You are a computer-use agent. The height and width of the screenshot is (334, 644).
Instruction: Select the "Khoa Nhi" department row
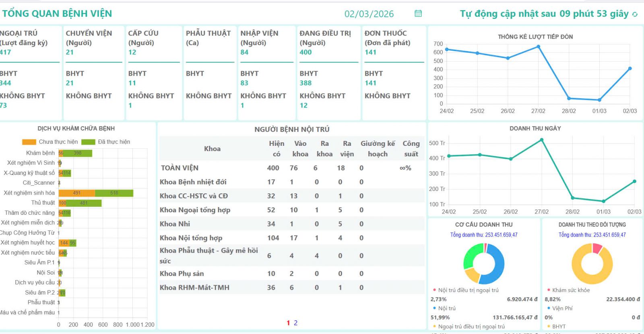pyautogui.click(x=175, y=224)
